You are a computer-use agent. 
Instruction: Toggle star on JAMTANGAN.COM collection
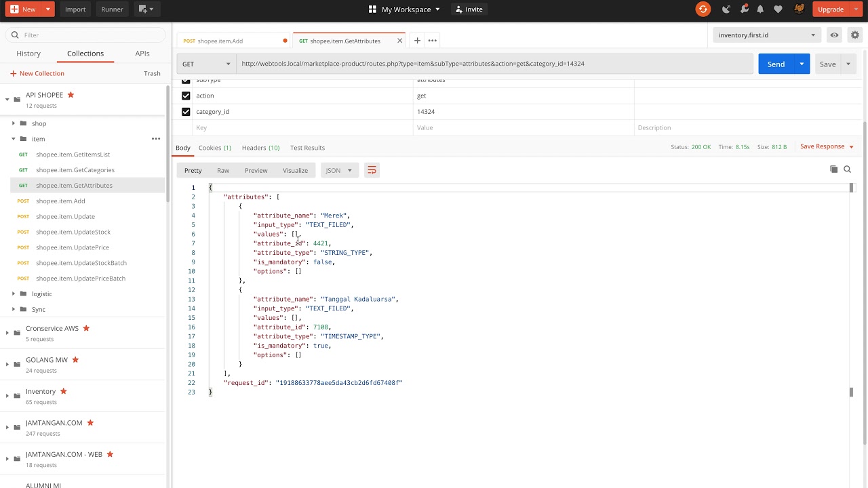90,423
